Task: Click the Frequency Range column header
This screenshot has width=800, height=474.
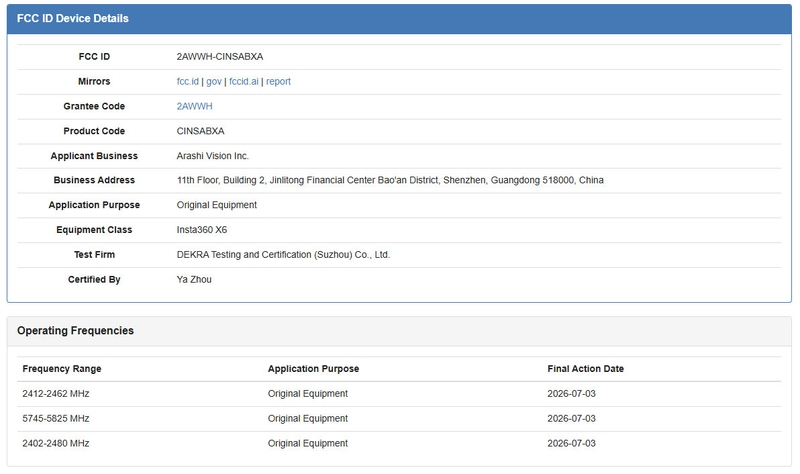Action: click(x=62, y=369)
